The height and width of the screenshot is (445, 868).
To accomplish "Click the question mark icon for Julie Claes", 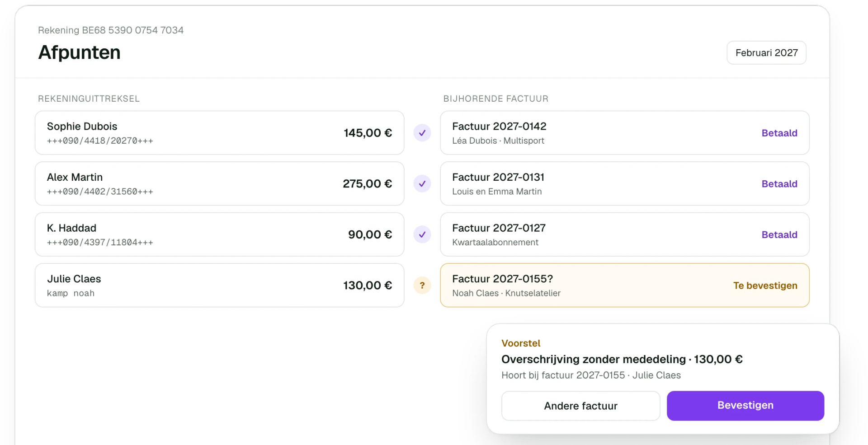I will pyautogui.click(x=422, y=286).
